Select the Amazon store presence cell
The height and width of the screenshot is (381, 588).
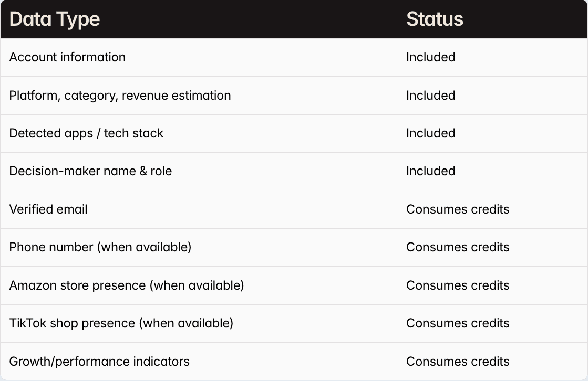127,285
